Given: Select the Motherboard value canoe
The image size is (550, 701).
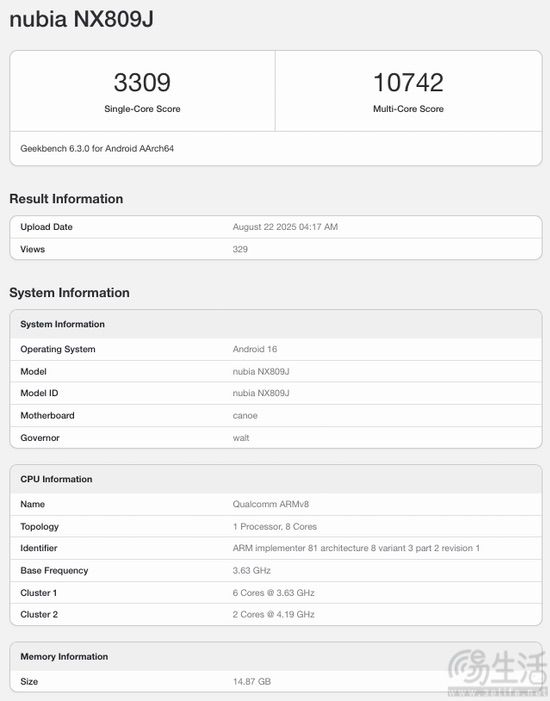Looking at the screenshot, I should click(x=245, y=415).
